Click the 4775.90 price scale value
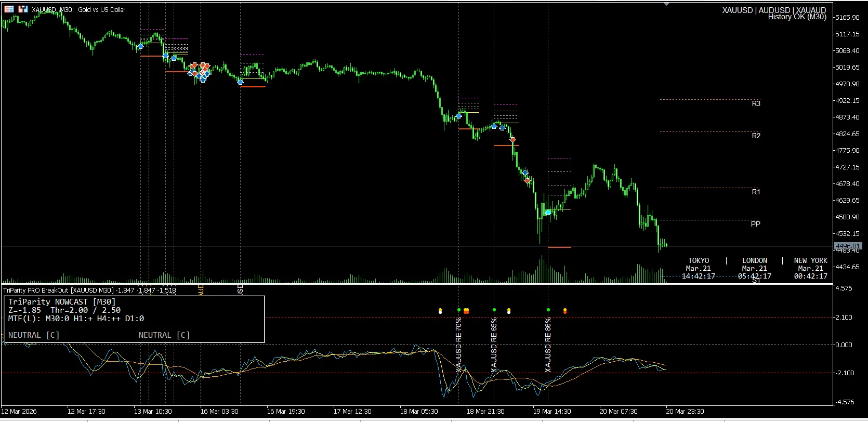Image resolution: width=868 pixels, height=422 pixels. [x=848, y=151]
